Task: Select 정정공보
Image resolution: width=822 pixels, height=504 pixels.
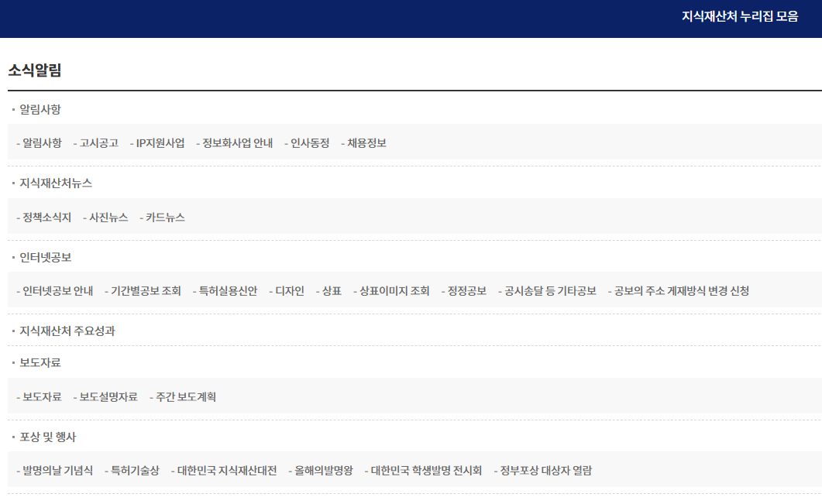Action: pyautogui.click(x=466, y=291)
